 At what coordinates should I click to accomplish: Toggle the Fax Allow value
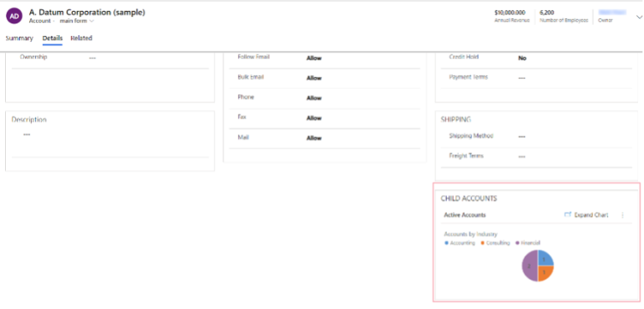[x=314, y=118]
